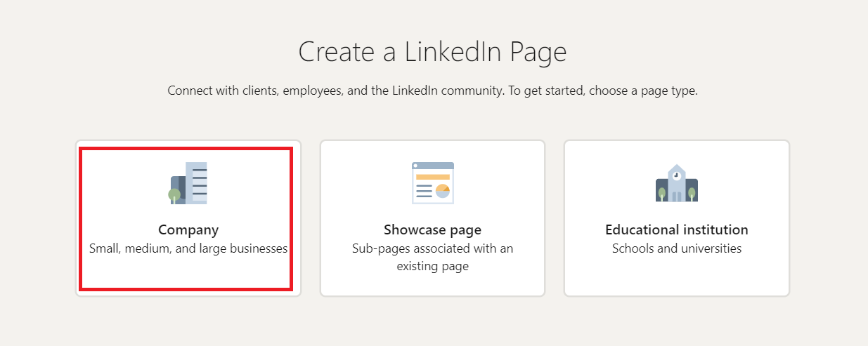Click 'Schools and universities' description

[x=676, y=248]
